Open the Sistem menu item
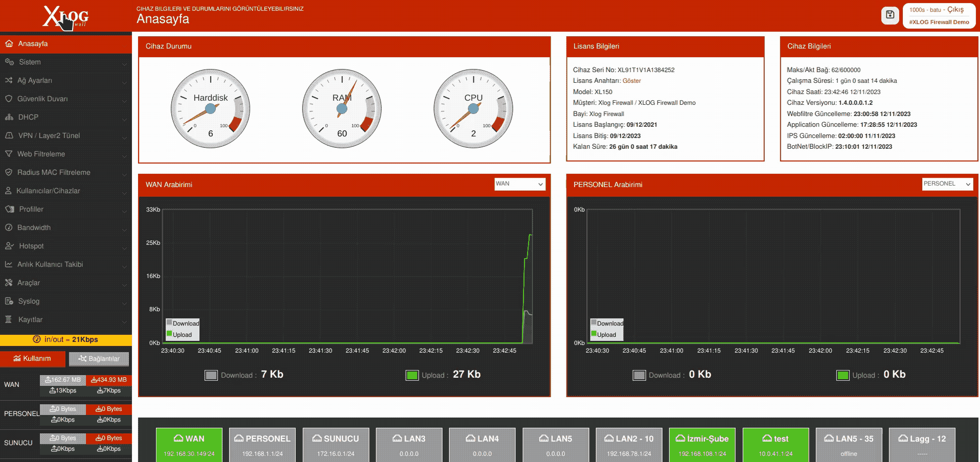Viewport: 980px width, 462px height. coord(66,62)
